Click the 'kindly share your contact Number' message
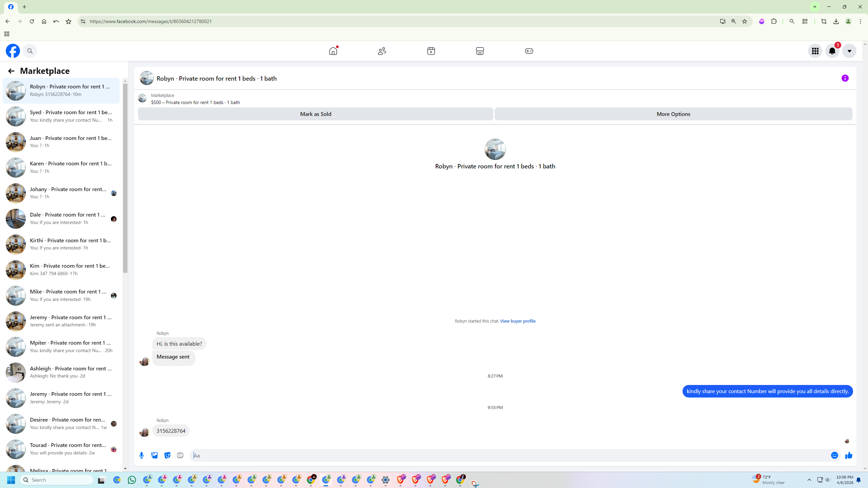Image resolution: width=868 pixels, height=488 pixels. (768, 391)
